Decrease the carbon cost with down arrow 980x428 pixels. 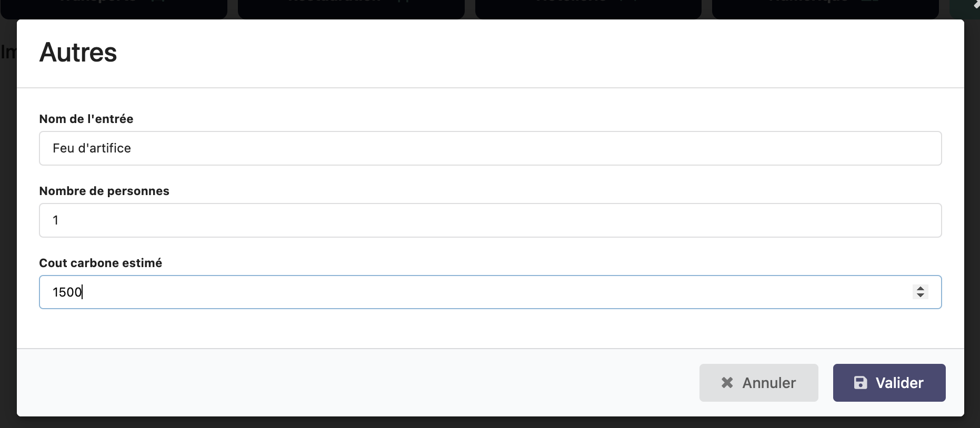click(921, 295)
